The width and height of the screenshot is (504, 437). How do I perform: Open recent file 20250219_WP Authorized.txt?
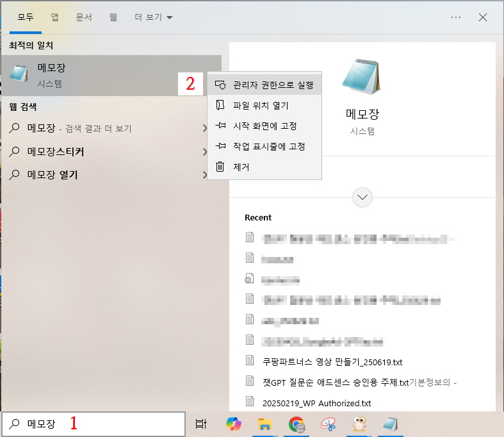pyautogui.click(x=316, y=403)
